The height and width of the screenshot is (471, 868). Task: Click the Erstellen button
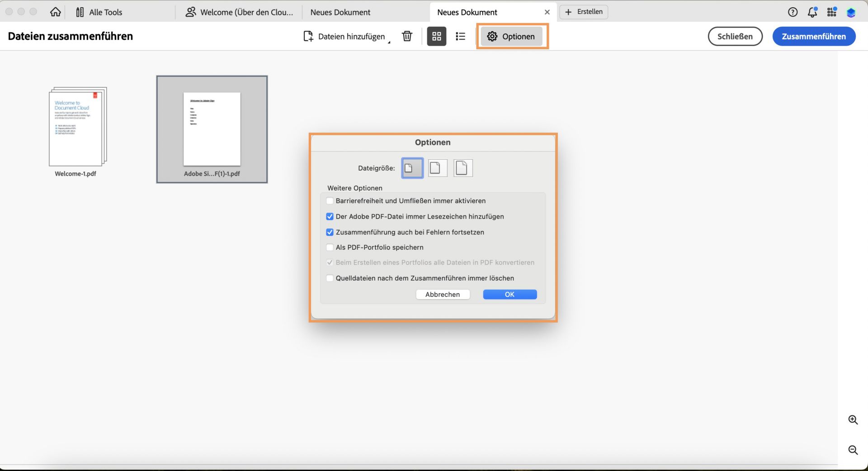click(x=584, y=12)
